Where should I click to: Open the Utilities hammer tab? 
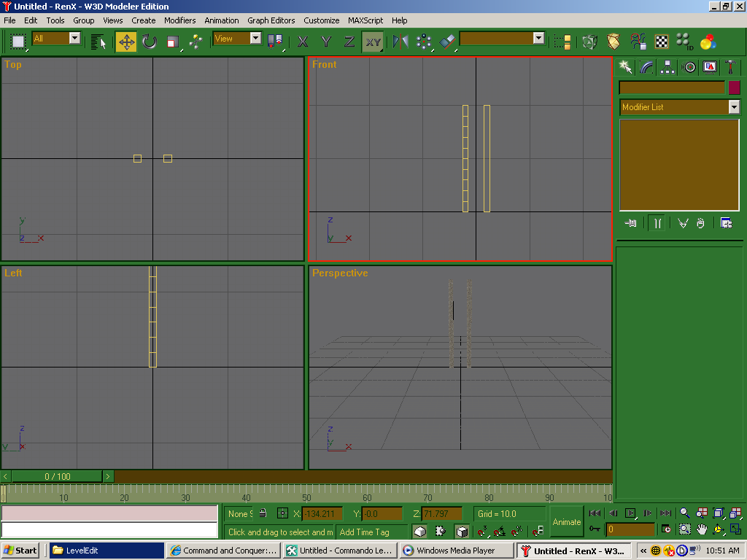tap(730, 67)
